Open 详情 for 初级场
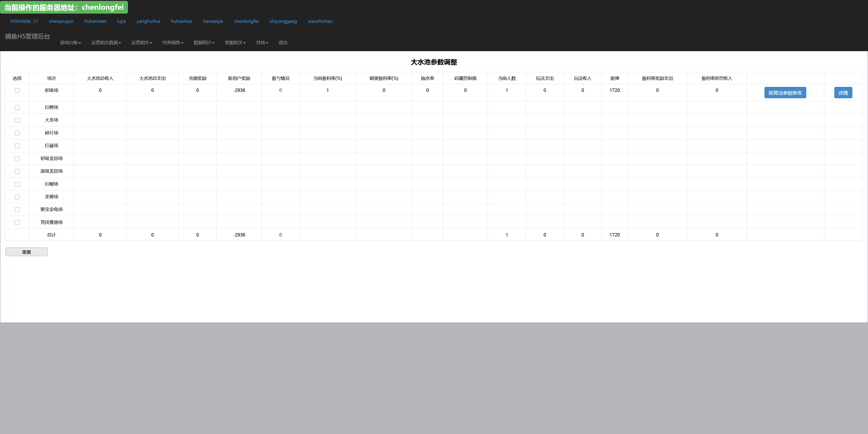The height and width of the screenshot is (434, 868). click(843, 93)
